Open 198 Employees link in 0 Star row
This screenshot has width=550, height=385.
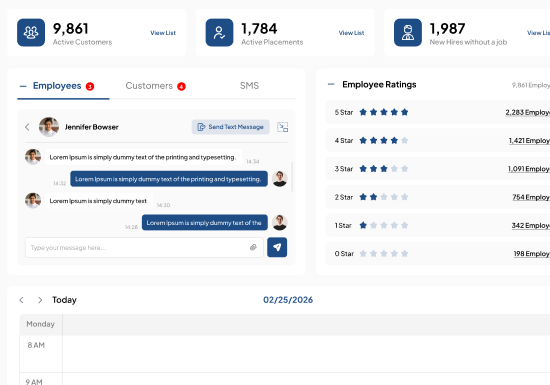[532, 254]
